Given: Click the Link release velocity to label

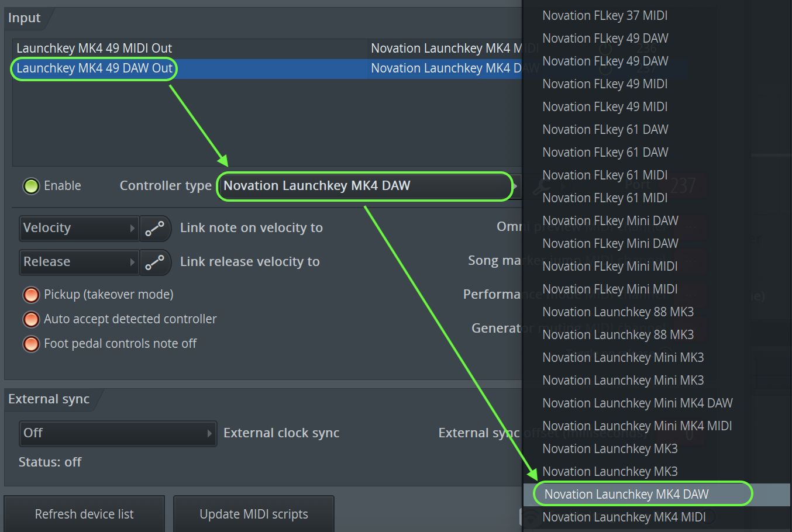Looking at the screenshot, I should point(250,262).
